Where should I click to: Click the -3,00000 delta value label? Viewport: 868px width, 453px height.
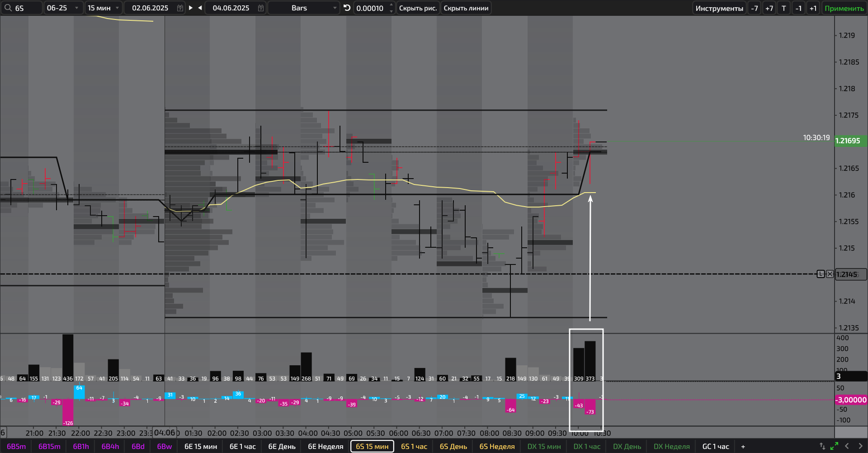[850, 400]
